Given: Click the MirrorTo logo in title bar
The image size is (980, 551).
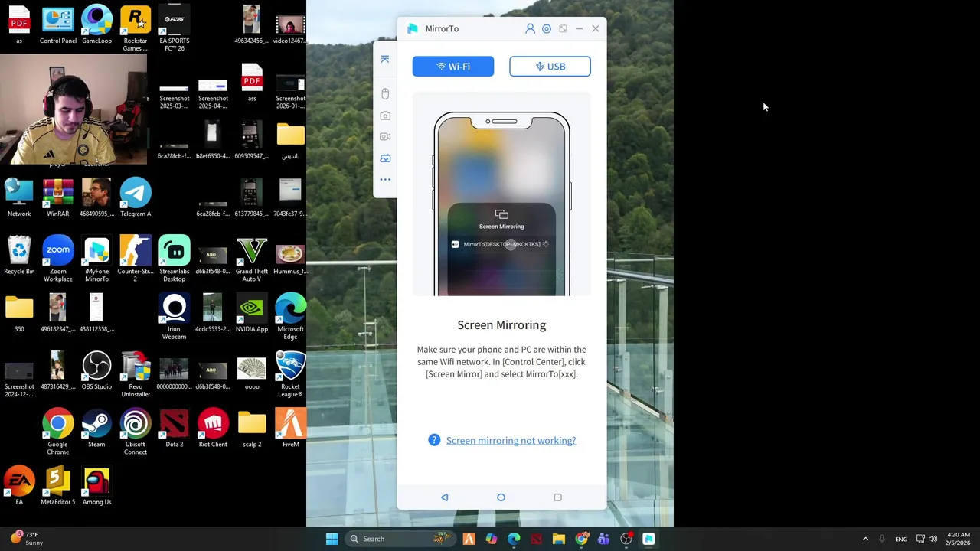Looking at the screenshot, I should (x=413, y=28).
